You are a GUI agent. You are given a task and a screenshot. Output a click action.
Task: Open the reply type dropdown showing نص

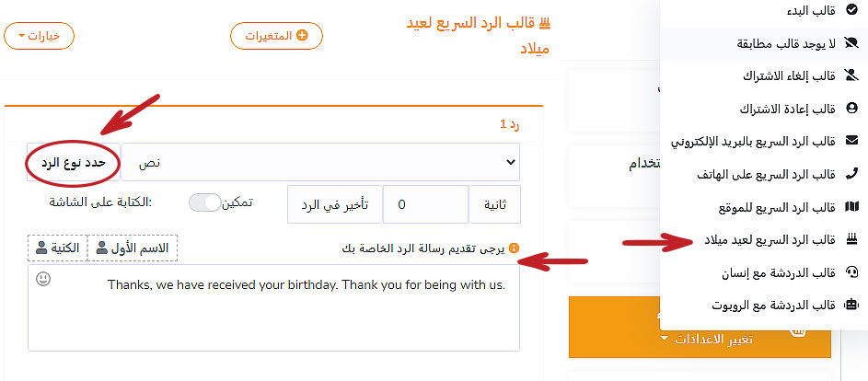320,162
